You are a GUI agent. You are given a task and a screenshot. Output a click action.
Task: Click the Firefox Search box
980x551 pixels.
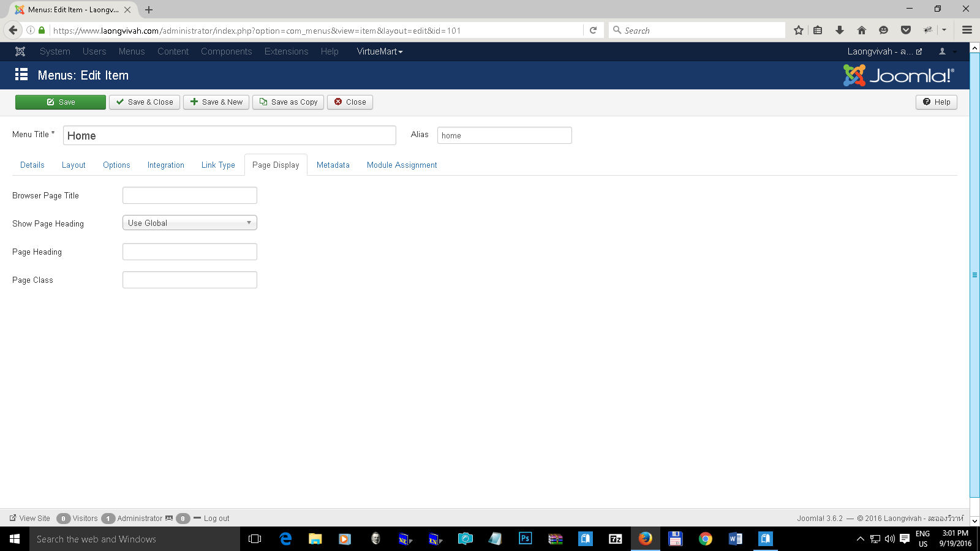click(x=697, y=30)
